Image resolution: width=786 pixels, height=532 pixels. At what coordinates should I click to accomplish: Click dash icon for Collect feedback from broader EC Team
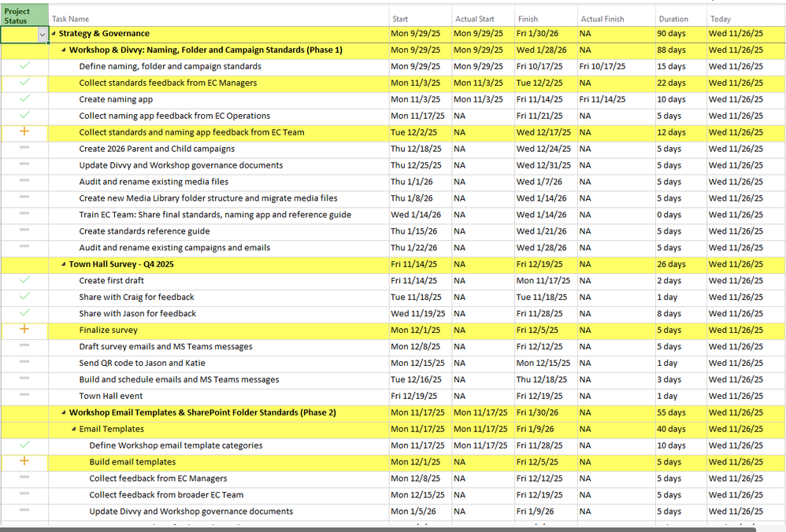(x=24, y=493)
